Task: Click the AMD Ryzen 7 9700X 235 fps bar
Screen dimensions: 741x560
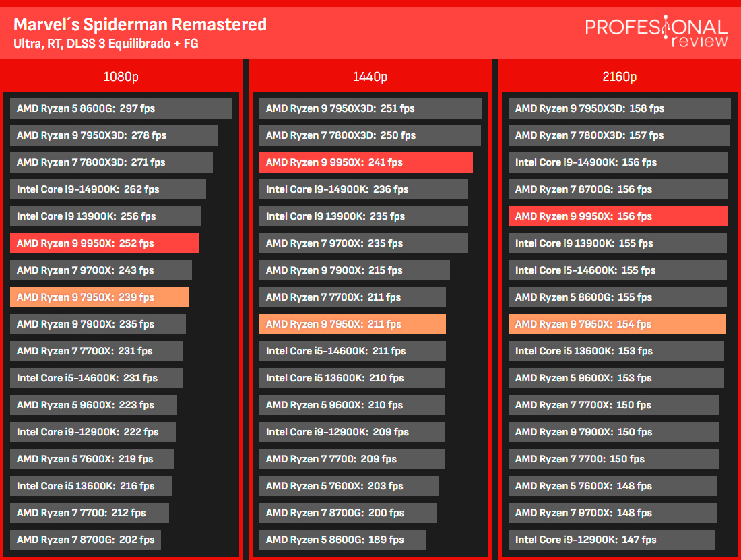Action: coord(363,243)
